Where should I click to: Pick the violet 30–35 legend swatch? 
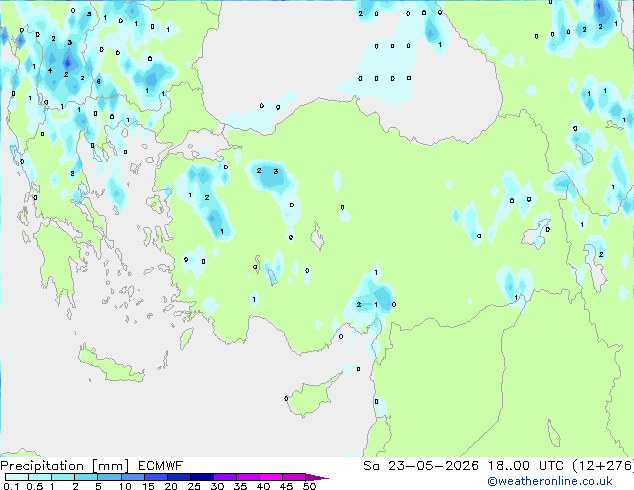click(x=225, y=477)
